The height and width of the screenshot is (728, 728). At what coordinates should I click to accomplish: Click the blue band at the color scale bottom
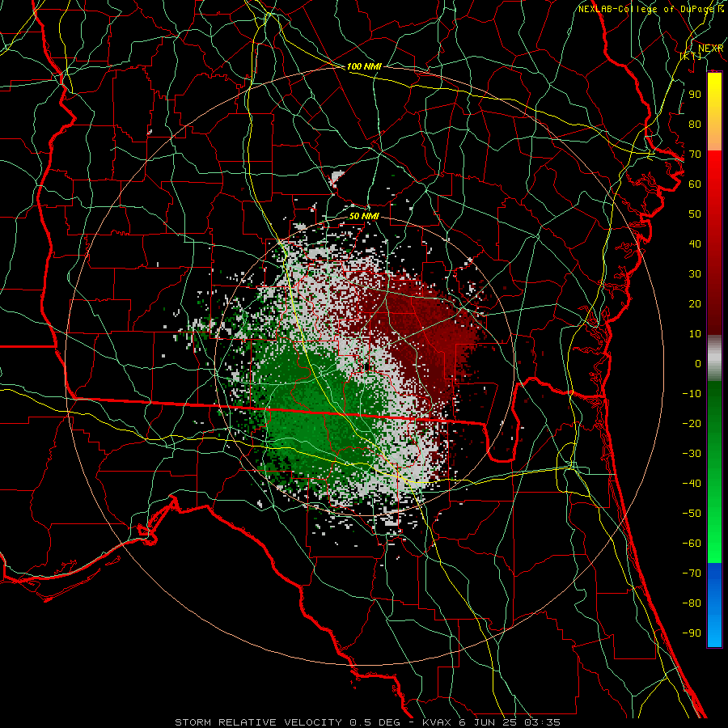714,605
